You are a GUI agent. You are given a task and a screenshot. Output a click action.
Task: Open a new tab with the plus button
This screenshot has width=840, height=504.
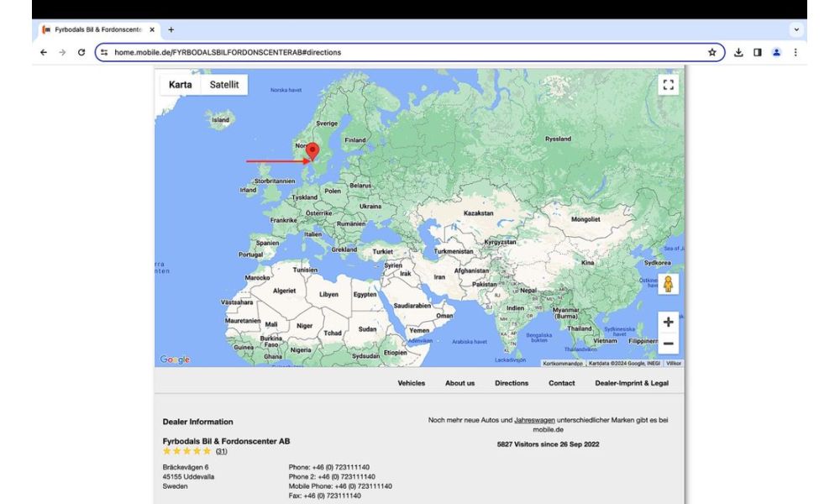tap(171, 30)
